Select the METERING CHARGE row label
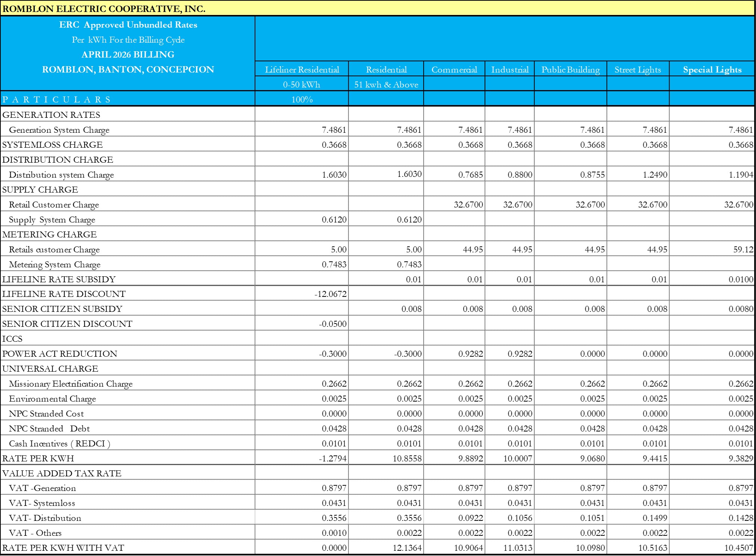This screenshot has width=756, height=556. (x=49, y=234)
